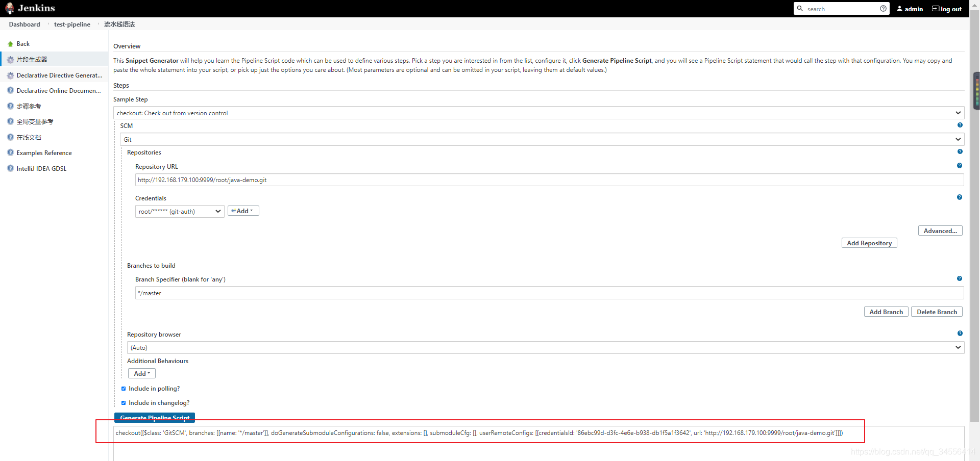This screenshot has height=461, width=980.
Task: Select the 流水线语法 breadcrumb
Action: pos(119,24)
